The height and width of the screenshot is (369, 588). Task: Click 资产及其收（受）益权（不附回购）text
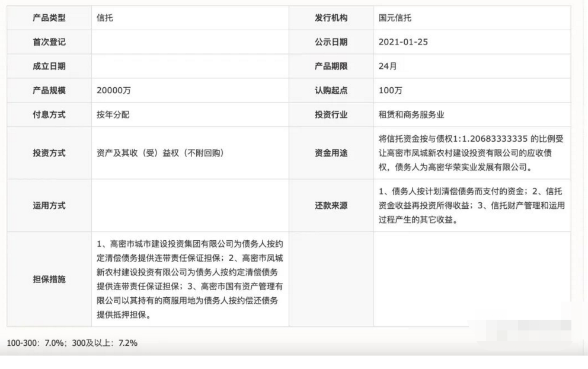tap(160, 153)
